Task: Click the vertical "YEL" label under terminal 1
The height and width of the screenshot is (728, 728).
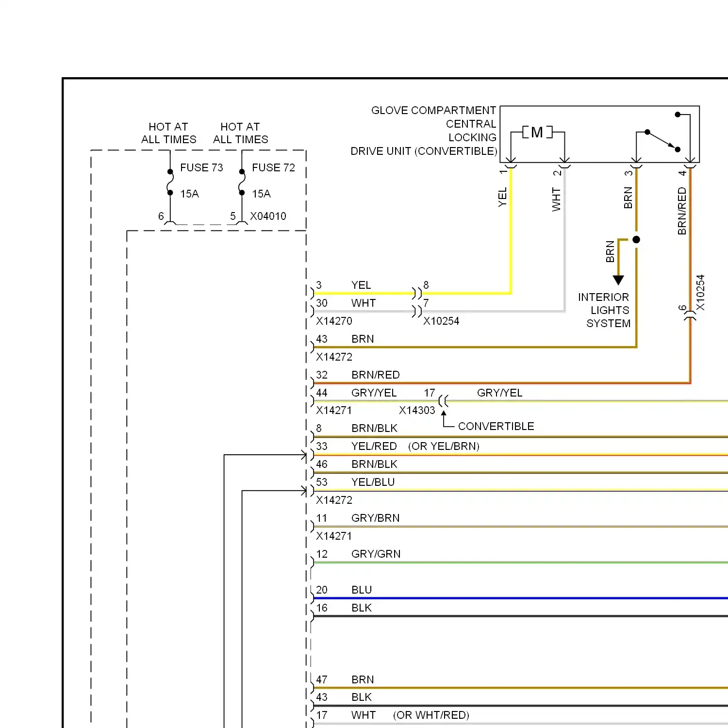Action: (x=502, y=197)
